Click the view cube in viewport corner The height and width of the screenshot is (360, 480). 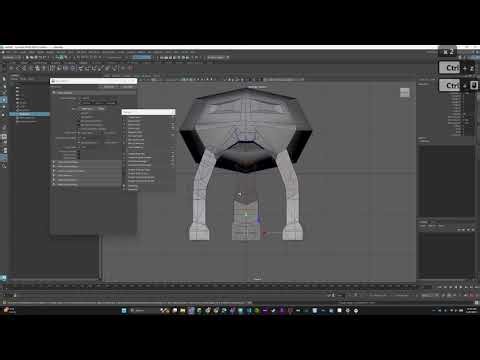point(405,93)
